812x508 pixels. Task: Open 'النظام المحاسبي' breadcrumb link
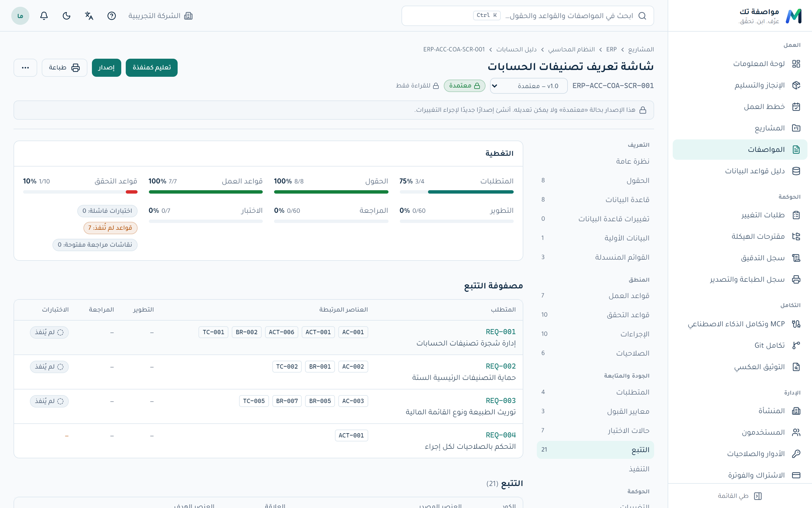point(572,49)
